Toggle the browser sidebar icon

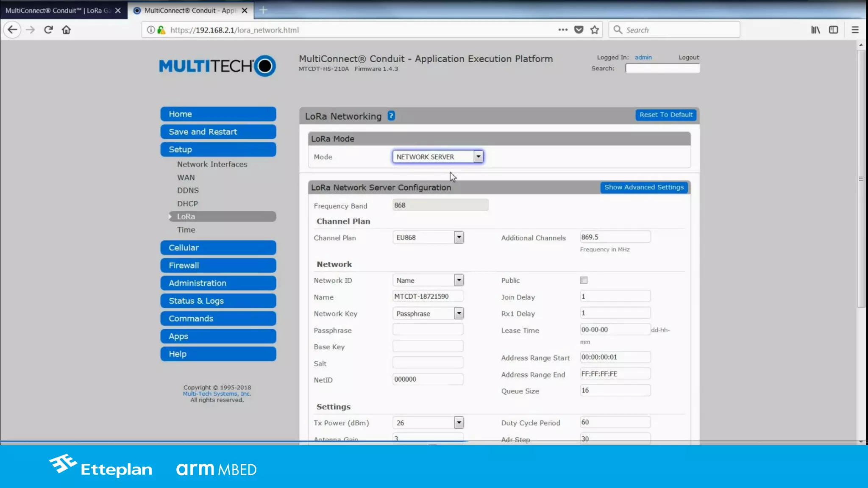[x=833, y=30]
